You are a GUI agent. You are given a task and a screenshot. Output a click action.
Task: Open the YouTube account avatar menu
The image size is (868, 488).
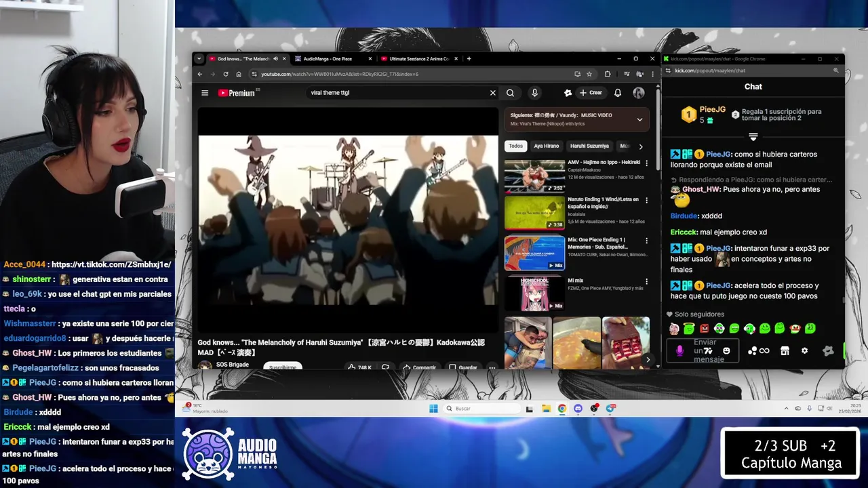(639, 93)
